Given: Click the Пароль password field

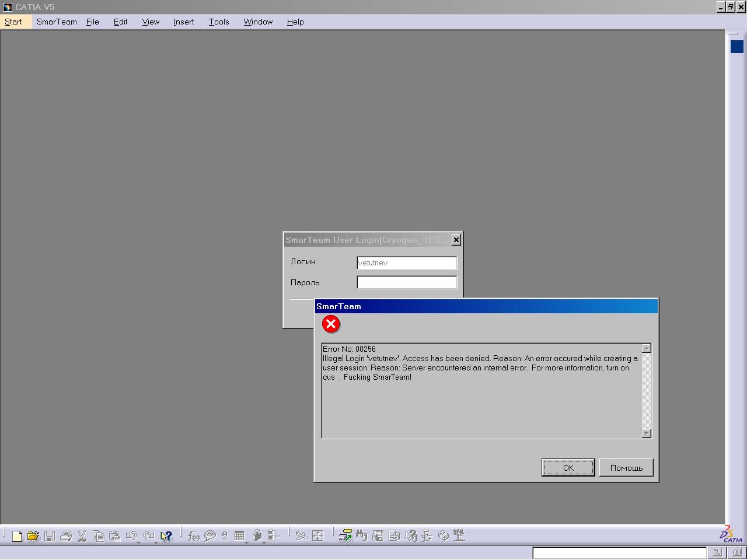Looking at the screenshot, I should tap(407, 282).
